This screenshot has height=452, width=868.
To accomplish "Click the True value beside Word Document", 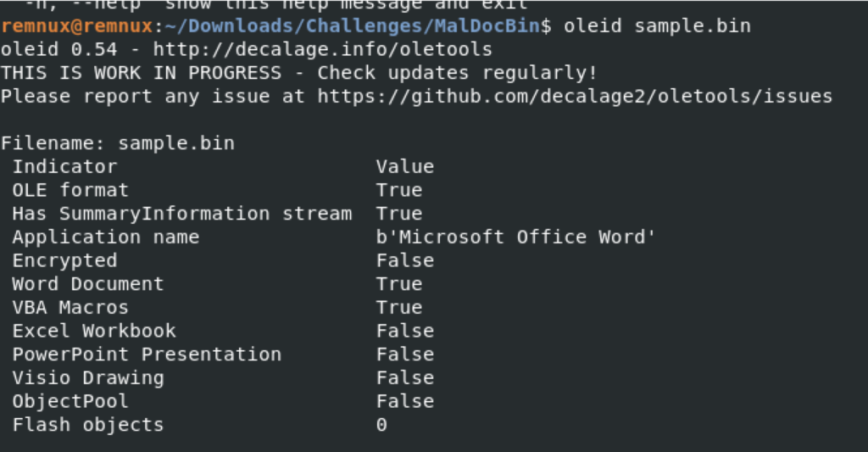I will click(x=399, y=284).
